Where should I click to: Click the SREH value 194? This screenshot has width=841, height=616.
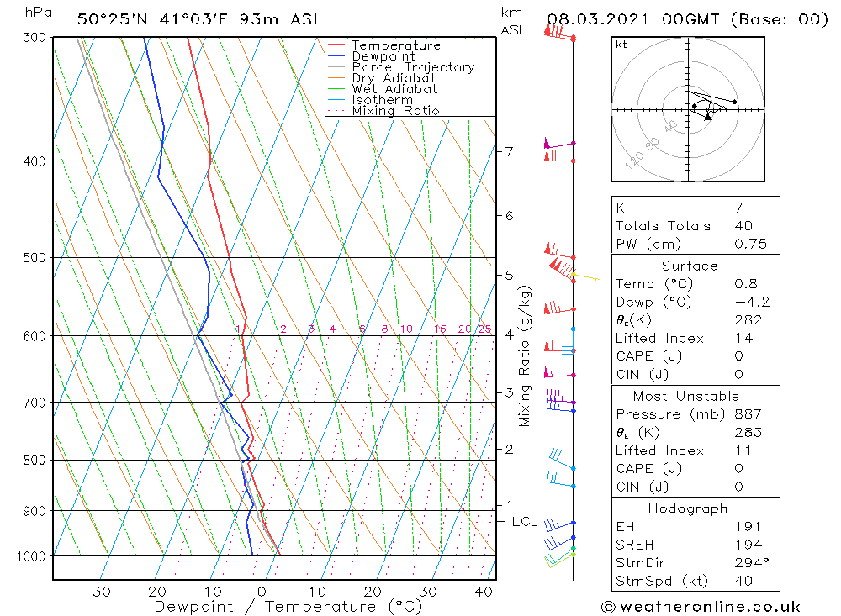748,545
